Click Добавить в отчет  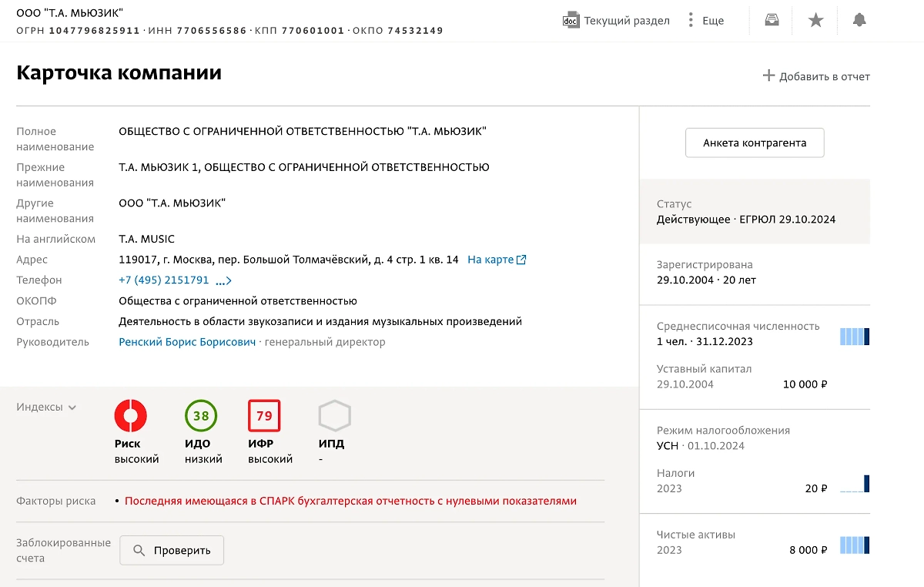pyautogui.click(x=816, y=75)
